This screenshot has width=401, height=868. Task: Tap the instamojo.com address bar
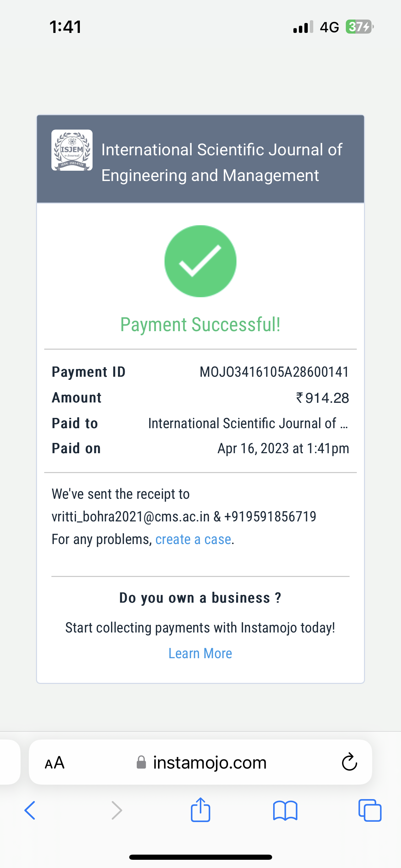209,762
